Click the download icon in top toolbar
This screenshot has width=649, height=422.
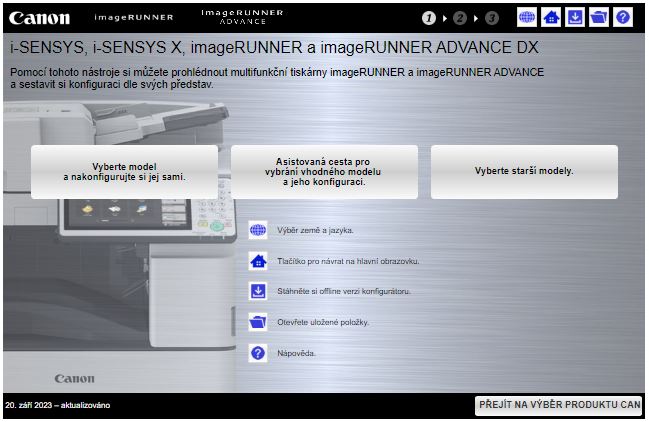[x=575, y=17]
